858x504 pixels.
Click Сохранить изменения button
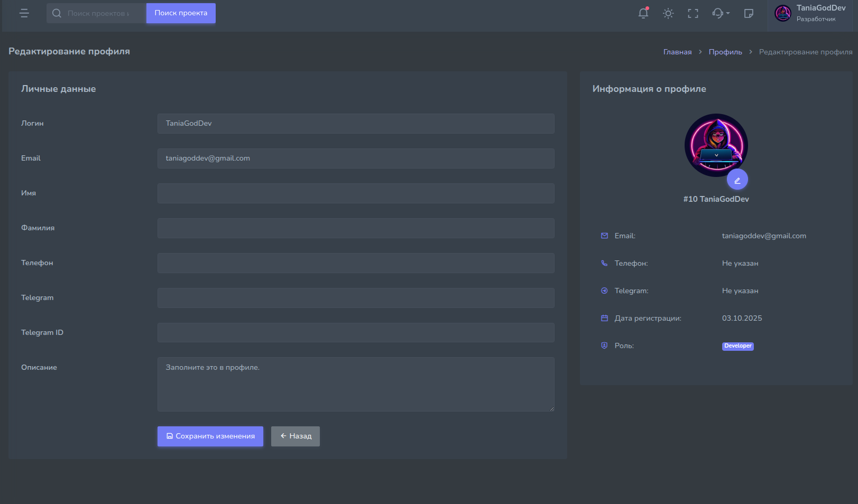pyautogui.click(x=210, y=436)
